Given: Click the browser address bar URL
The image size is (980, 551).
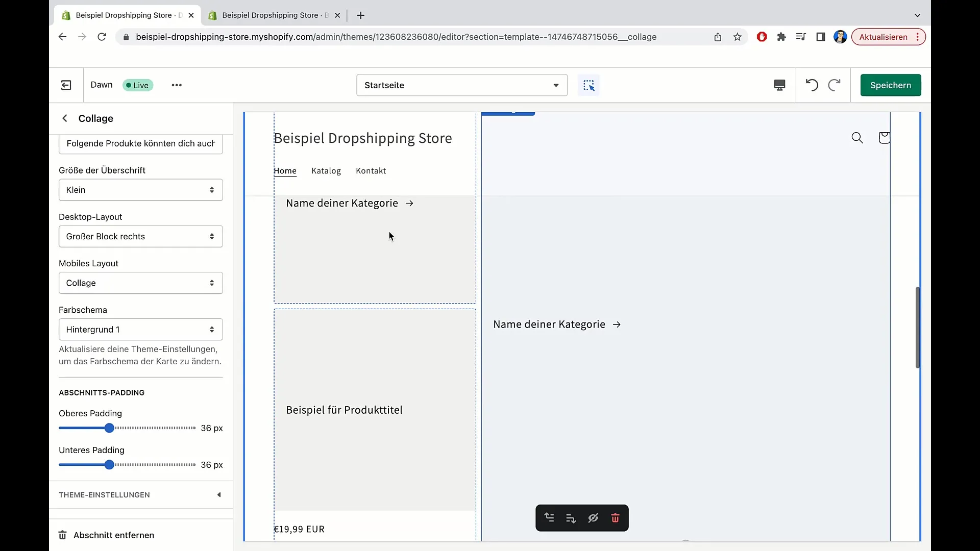Looking at the screenshot, I should 396,37.
